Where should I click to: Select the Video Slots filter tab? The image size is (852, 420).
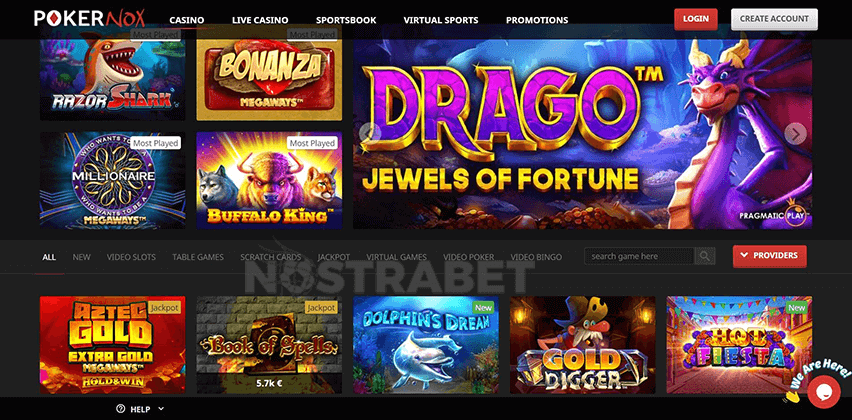(131, 257)
